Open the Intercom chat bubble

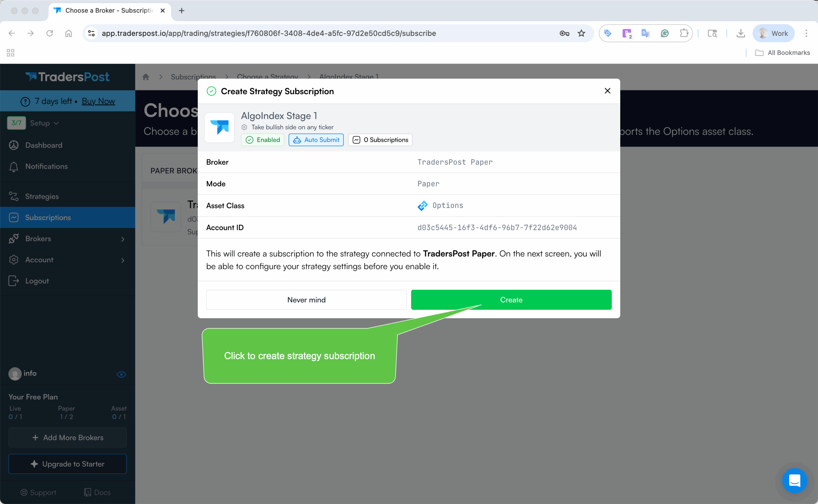click(x=794, y=481)
